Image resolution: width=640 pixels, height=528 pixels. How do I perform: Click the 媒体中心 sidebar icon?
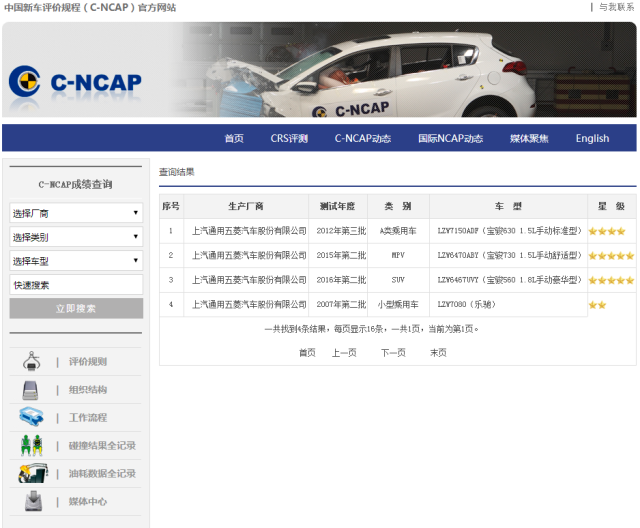[x=31, y=501]
